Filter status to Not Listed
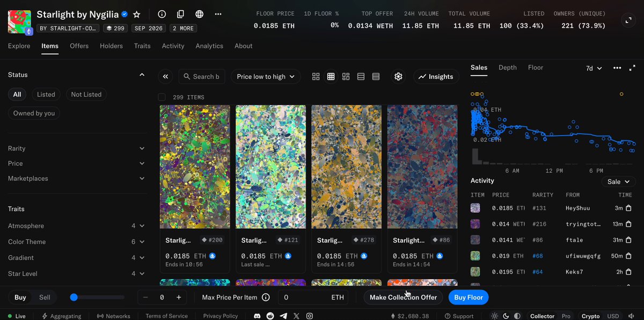Image resolution: width=644 pixels, height=320 pixels. 86,94
